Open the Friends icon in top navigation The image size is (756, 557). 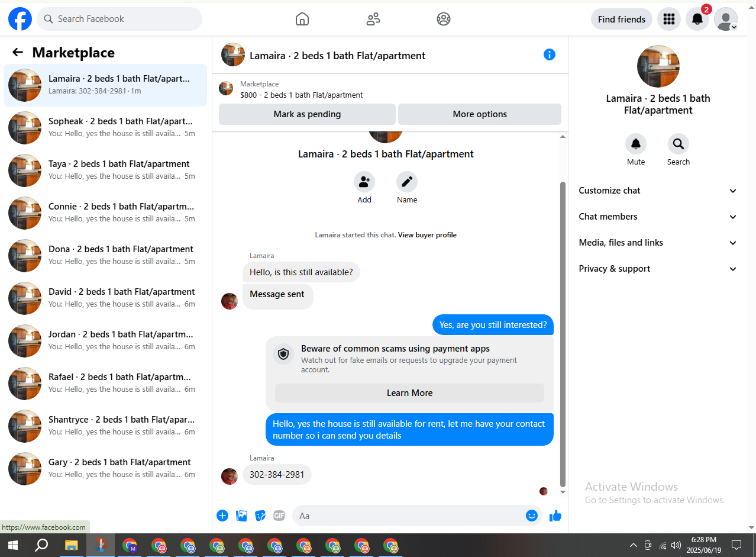coord(373,19)
